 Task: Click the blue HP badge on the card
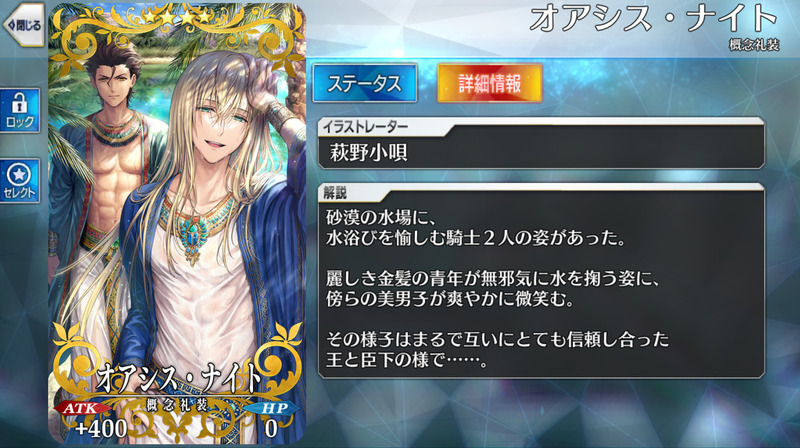(x=274, y=408)
